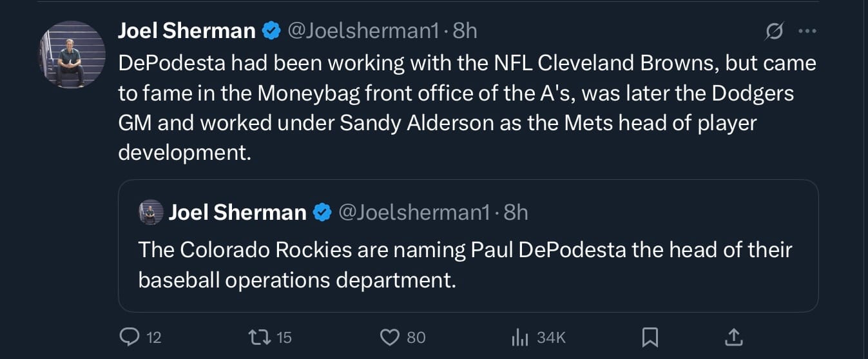Viewport: 868px width, 359px height.
Task: Bookmark this DePodesta tweet
Action: tap(650, 336)
